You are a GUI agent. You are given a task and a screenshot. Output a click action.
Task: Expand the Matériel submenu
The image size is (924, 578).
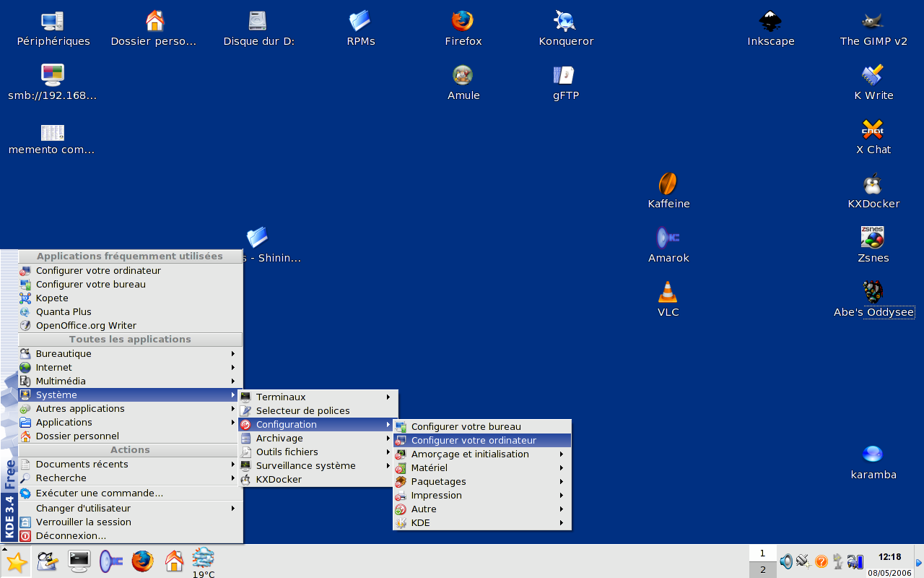tap(482, 468)
